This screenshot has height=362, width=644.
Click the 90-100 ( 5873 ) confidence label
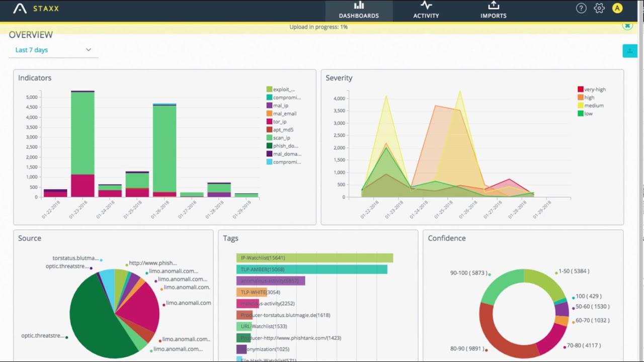pos(468,273)
